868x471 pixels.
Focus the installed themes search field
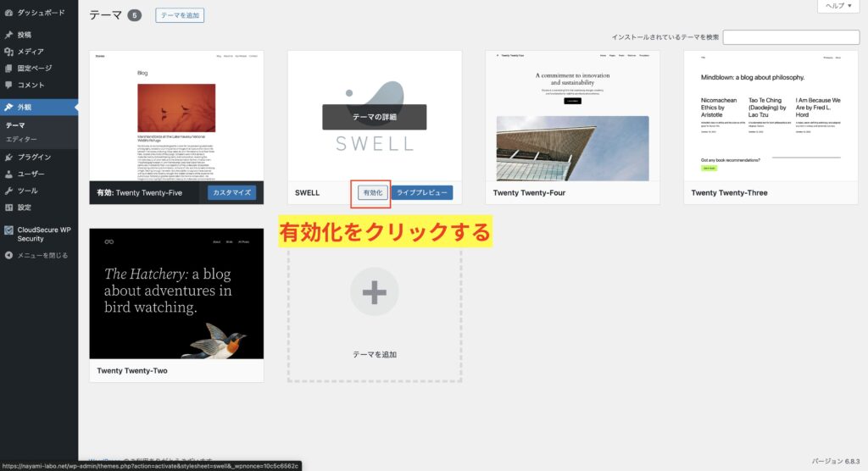pos(792,37)
